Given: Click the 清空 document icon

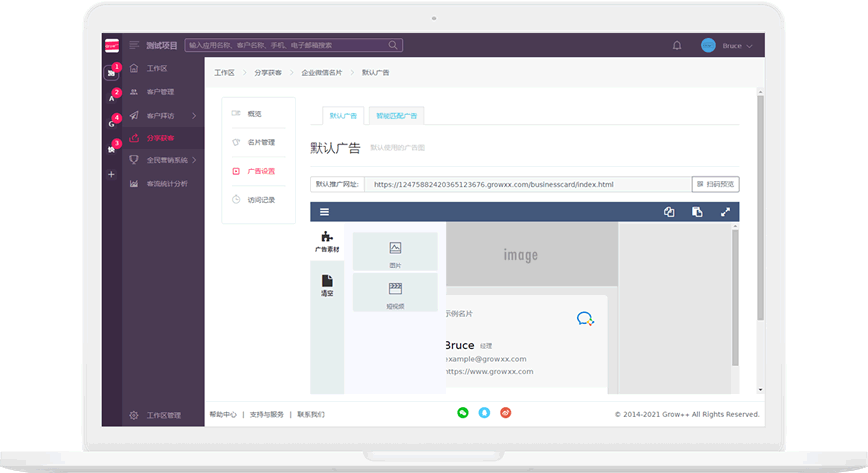Looking at the screenshot, I should point(327,282).
